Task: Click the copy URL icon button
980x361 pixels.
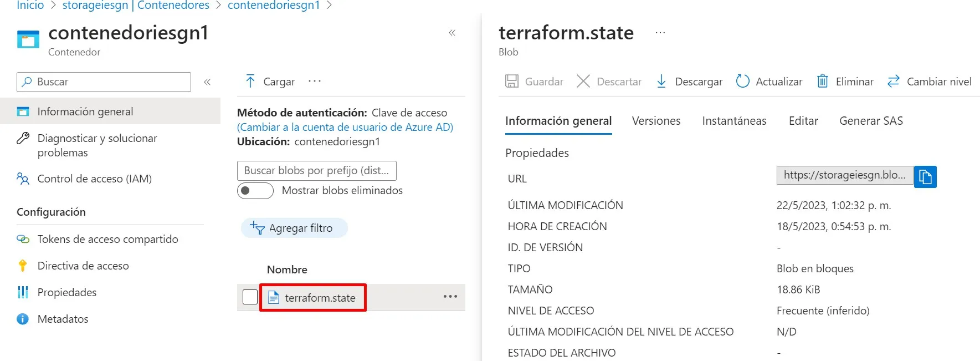Action: tap(925, 177)
